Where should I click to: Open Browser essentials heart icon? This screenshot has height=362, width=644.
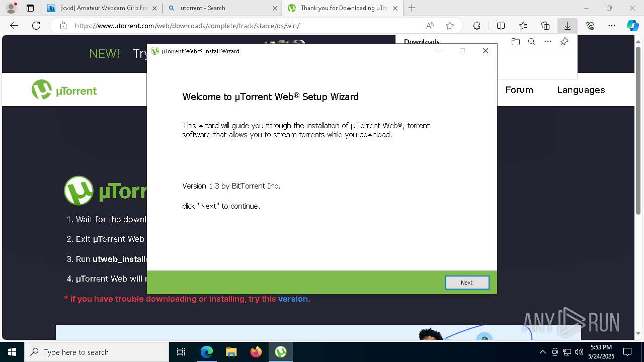[590, 26]
